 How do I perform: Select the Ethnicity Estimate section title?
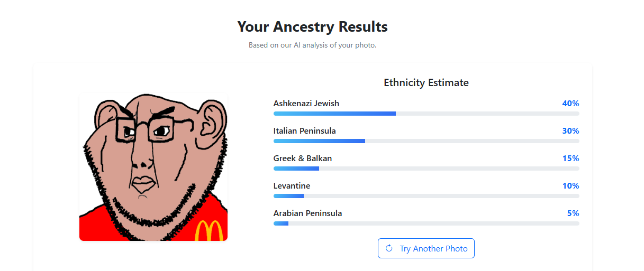click(426, 82)
